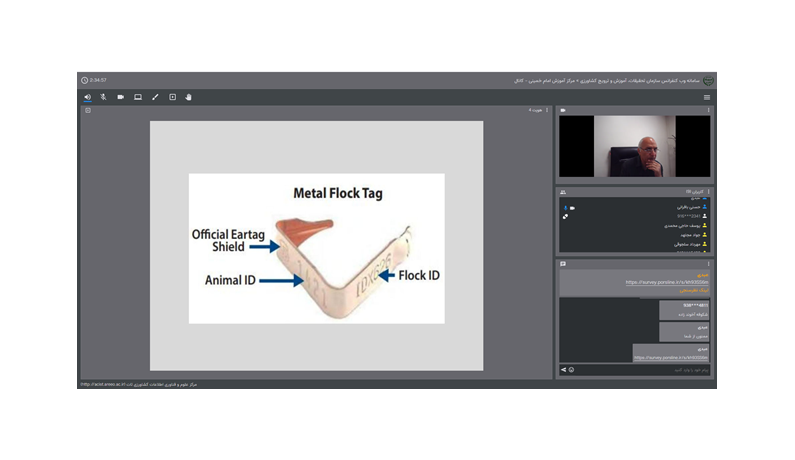Click the white avatar icon beside 916***2341
795x460 pixels.
tap(704, 216)
